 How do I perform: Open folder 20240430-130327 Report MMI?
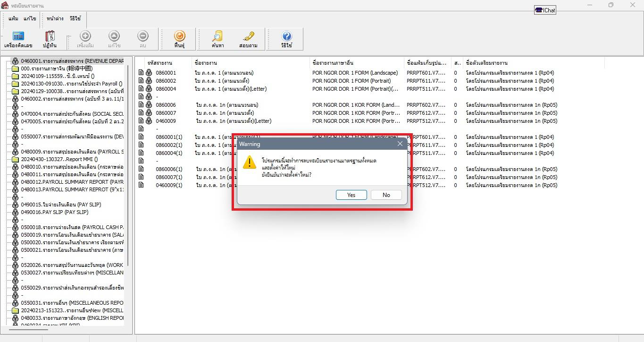(x=59, y=159)
